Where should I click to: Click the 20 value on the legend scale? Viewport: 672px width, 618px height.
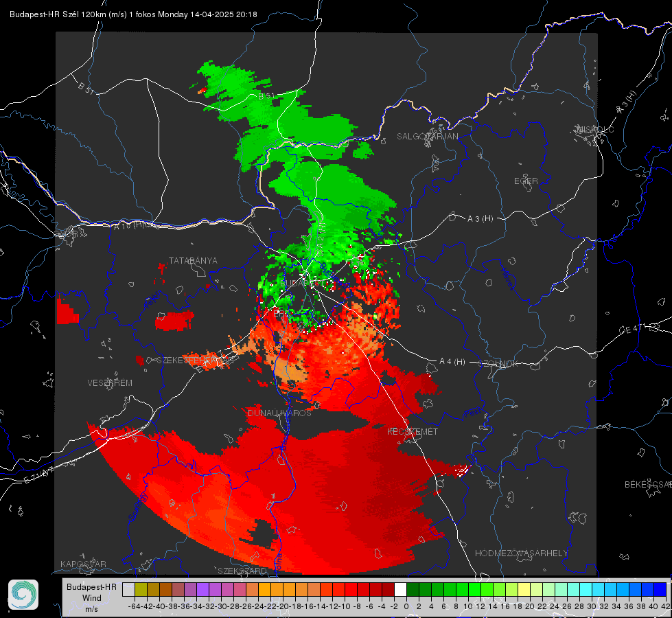tap(530, 606)
